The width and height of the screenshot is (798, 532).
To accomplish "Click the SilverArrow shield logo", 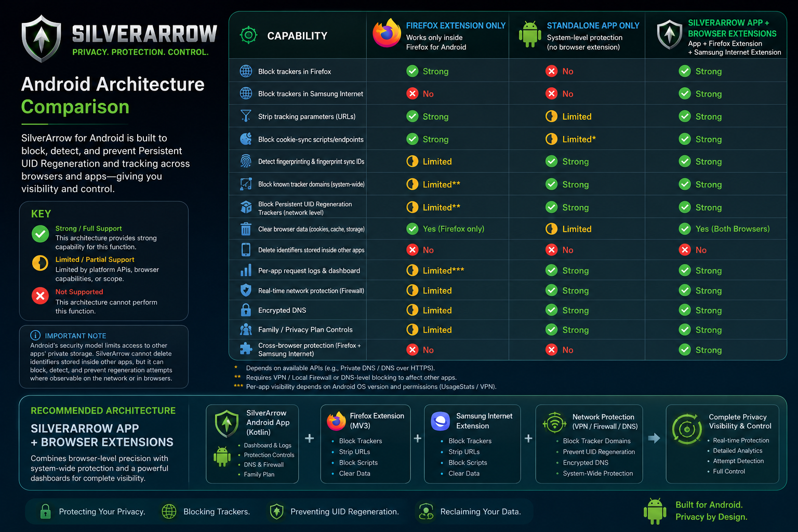I will point(42,39).
